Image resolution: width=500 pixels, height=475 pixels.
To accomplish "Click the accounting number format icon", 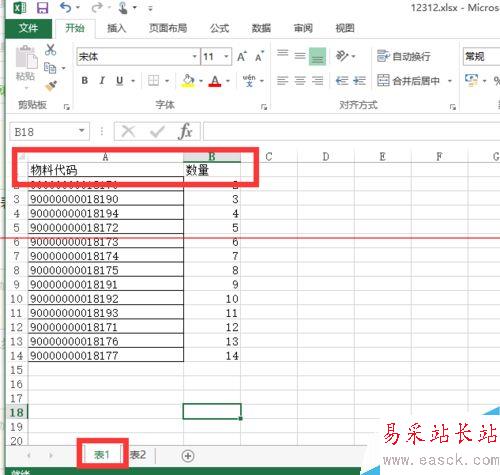I will click(x=471, y=80).
